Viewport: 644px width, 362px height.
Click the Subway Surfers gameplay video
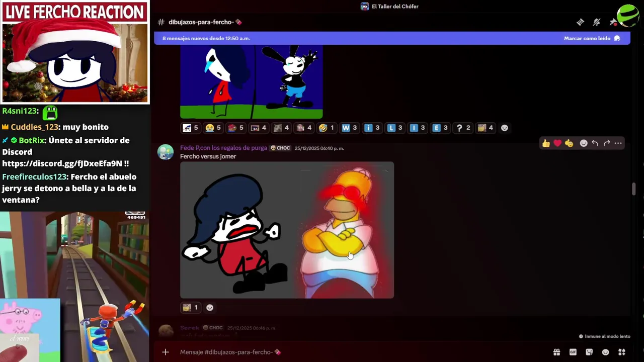tap(74, 287)
